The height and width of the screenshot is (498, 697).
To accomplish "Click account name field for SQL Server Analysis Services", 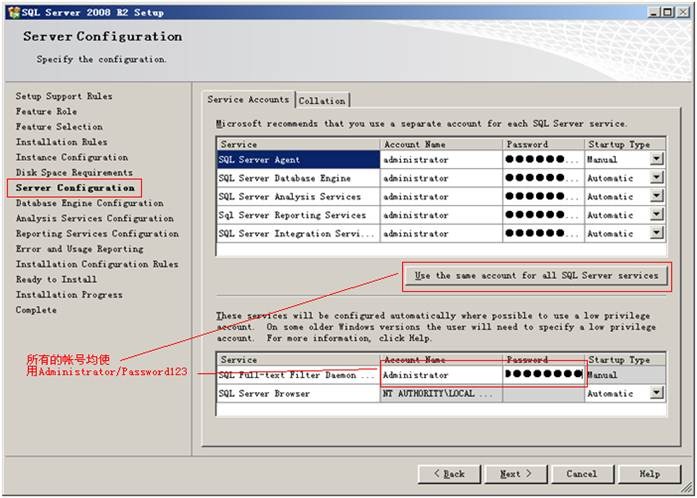I will (x=441, y=197).
